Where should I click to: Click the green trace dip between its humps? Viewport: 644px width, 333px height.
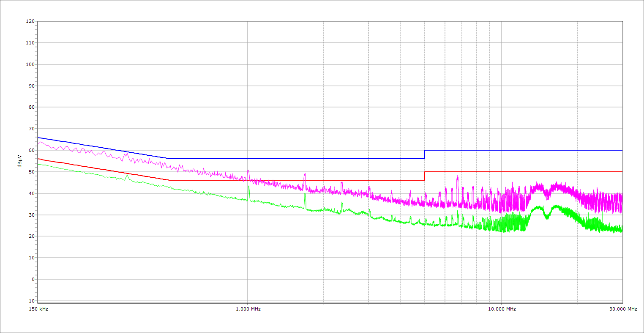(x=547, y=217)
